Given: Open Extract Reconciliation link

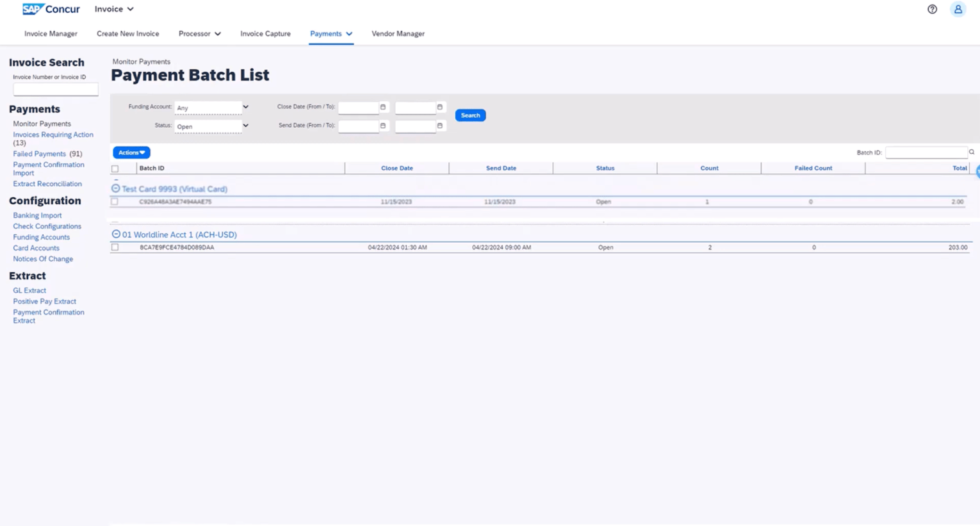Looking at the screenshot, I should click(47, 184).
